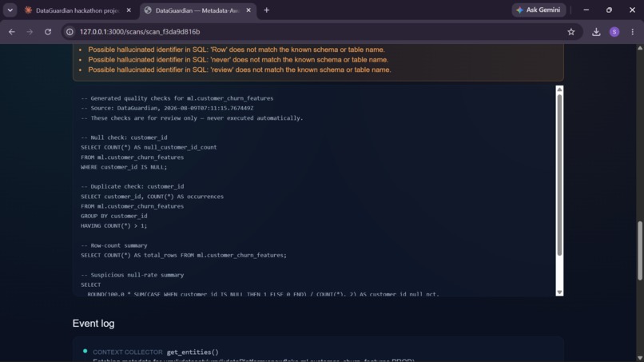Click the Event log heading
Screen dimensions: 644x362
pyautogui.click(x=93, y=324)
